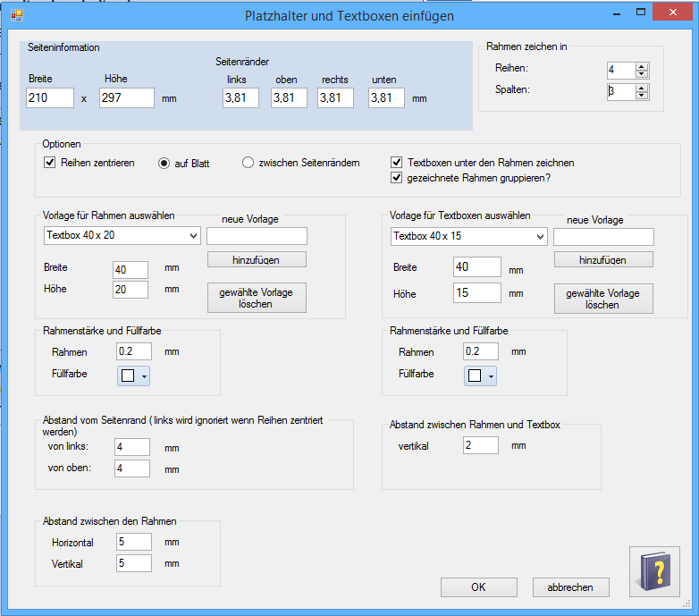This screenshot has width=699, height=616.
Task: Click left Rahmen thickness field 0.2
Action: point(134,351)
